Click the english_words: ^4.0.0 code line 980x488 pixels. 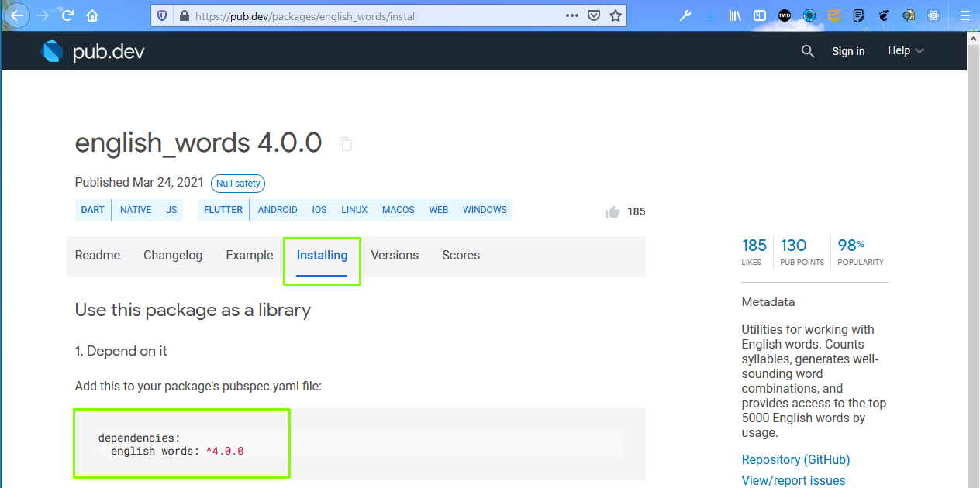pos(177,451)
